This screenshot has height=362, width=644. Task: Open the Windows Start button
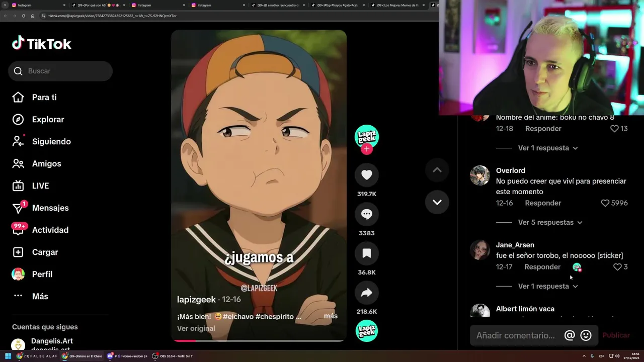coord(8,356)
